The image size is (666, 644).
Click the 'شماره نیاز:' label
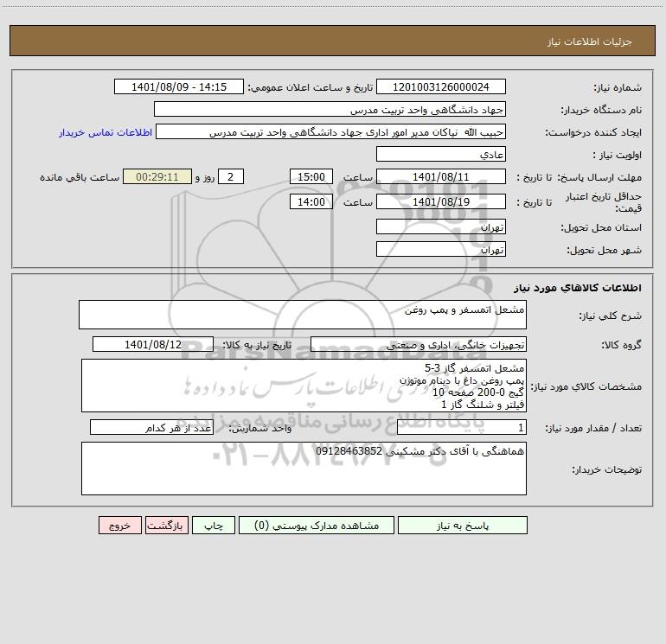point(618,87)
